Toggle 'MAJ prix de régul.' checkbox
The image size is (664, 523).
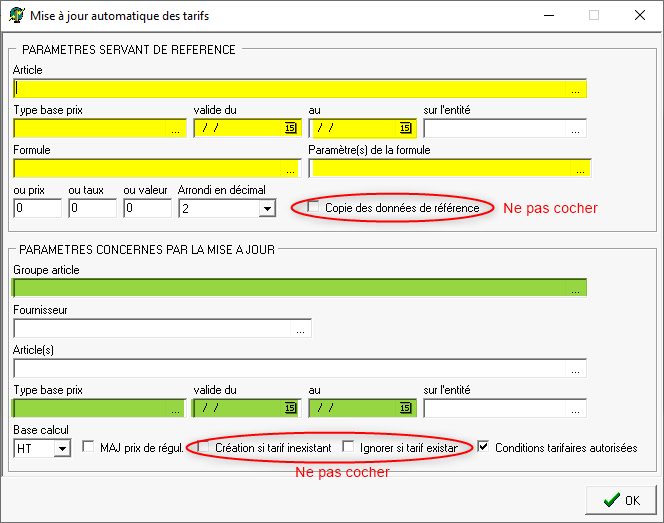[88, 447]
